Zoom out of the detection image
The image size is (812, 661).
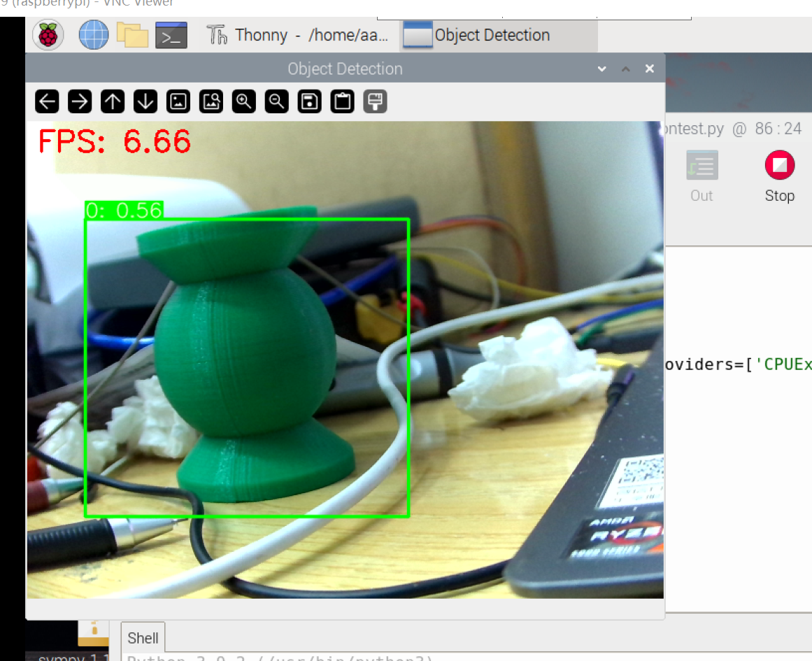pyautogui.click(x=277, y=102)
